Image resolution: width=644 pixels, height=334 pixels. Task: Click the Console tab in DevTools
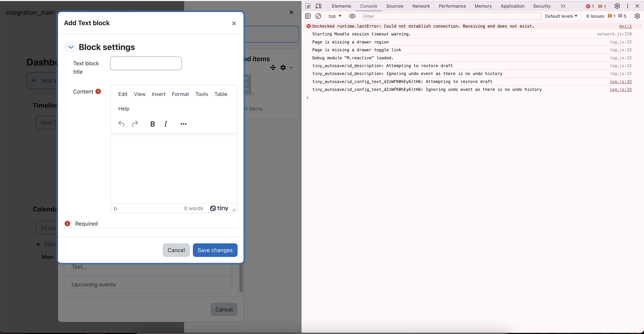point(369,6)
